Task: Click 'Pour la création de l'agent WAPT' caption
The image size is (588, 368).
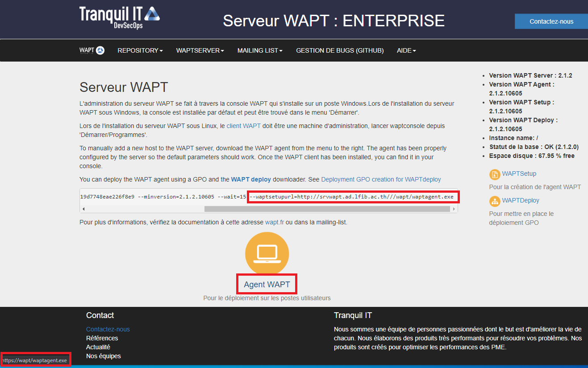Action: pos(535,187)
